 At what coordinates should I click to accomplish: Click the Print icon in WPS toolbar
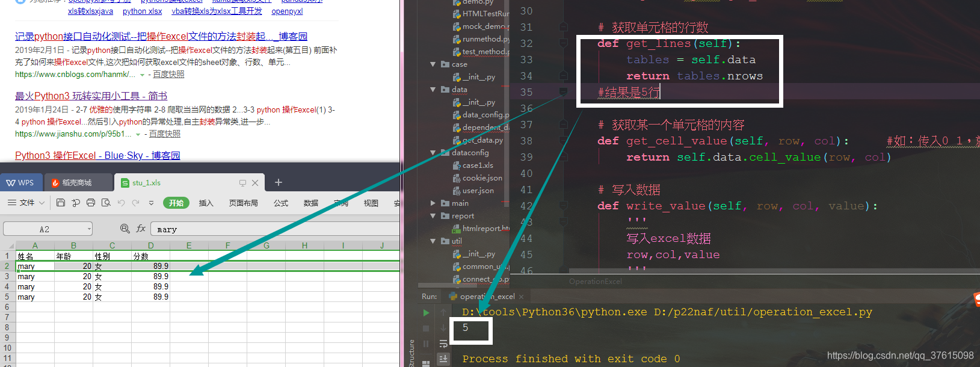click(x=91, y=203)
